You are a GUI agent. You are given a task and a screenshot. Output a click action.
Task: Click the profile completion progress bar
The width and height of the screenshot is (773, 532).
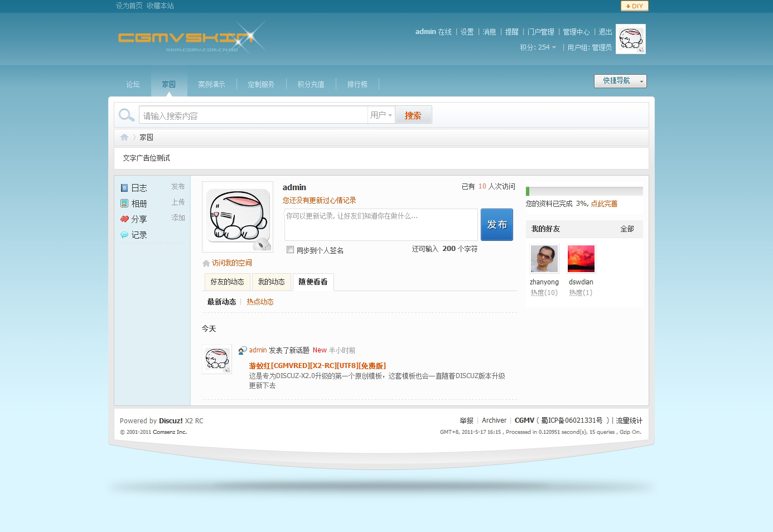tap(584, 191)
